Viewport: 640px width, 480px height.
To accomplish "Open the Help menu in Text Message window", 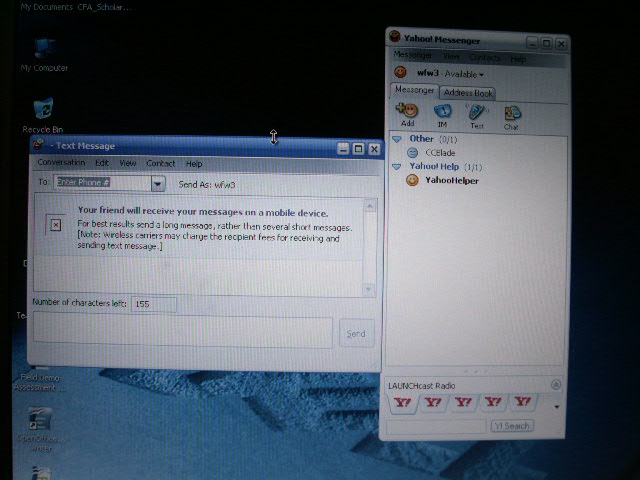I will click(x=194, y=164).
